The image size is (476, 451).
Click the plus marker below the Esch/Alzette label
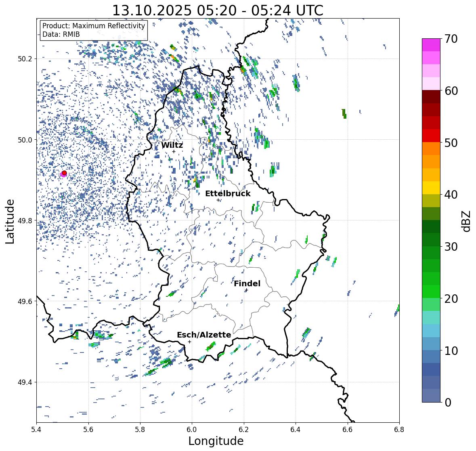point(189,342)
